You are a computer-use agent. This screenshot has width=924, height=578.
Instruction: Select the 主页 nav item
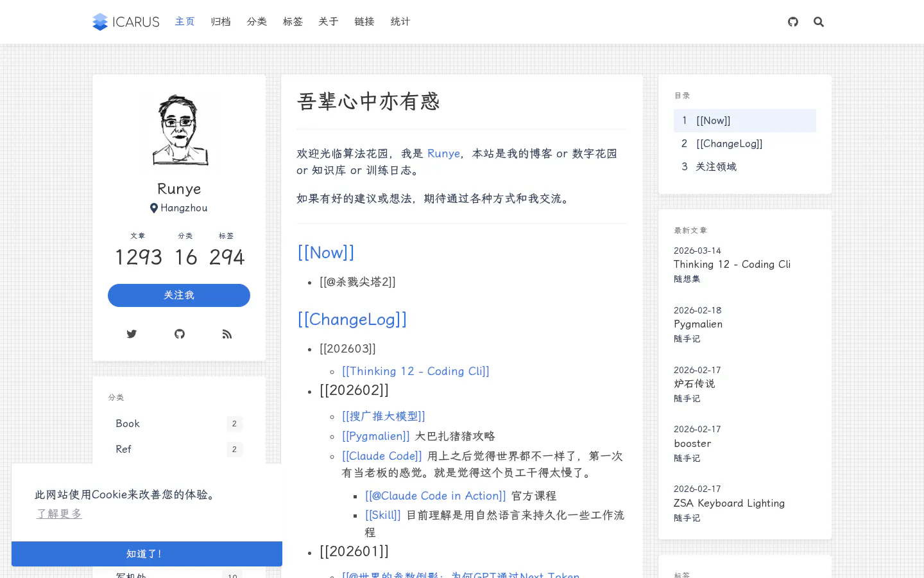pyautogui.click(x=185, y=22)
